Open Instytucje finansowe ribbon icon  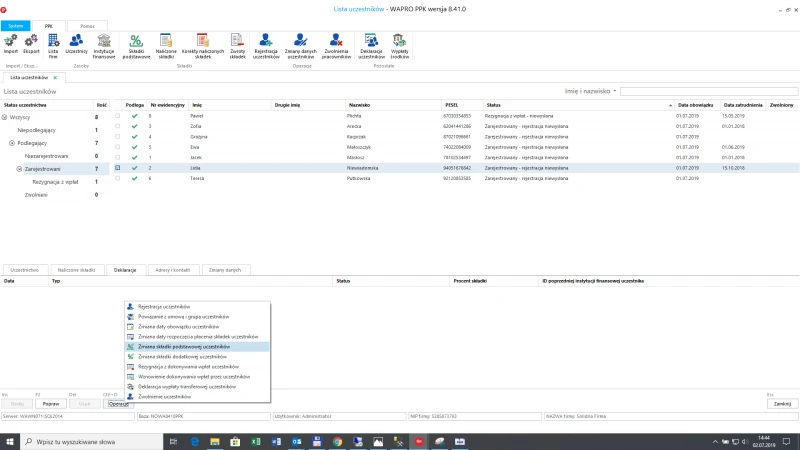tap(104, 46)
